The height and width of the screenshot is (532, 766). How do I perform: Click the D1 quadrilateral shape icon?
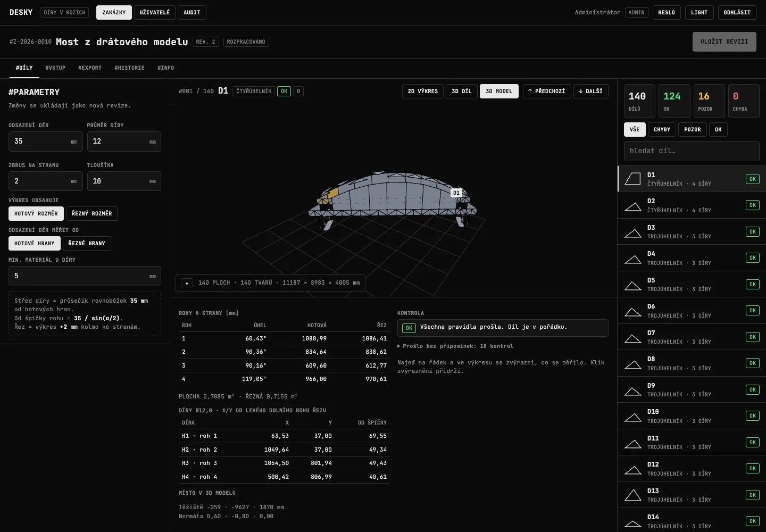[x=632, y=179]
